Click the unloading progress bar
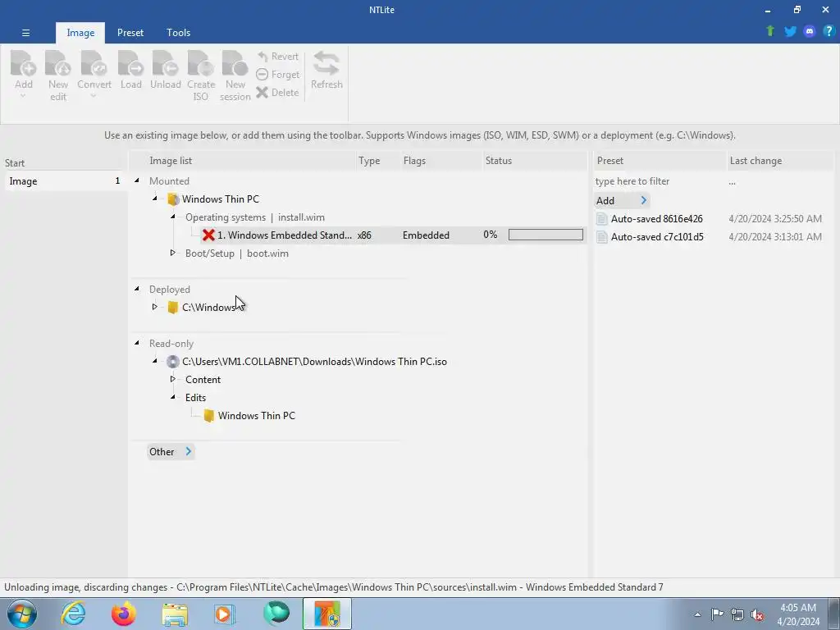This screenshot has width=840, height=630. 546,235
